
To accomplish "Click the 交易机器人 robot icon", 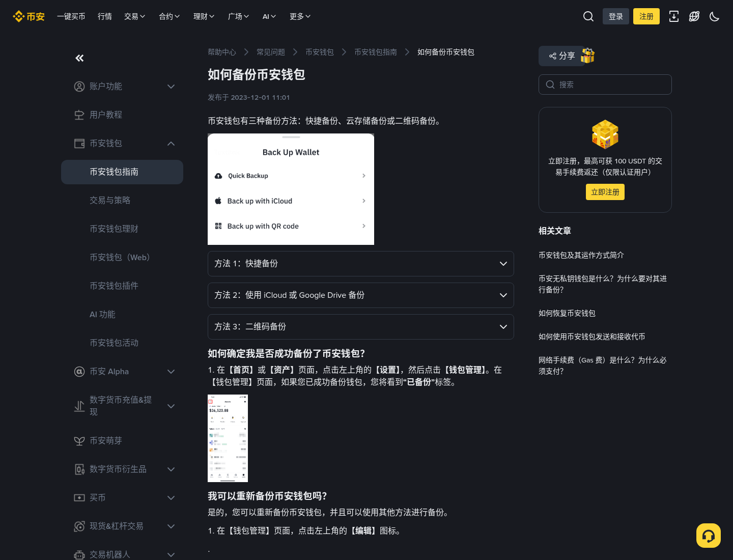I will (x=79, y=554).
